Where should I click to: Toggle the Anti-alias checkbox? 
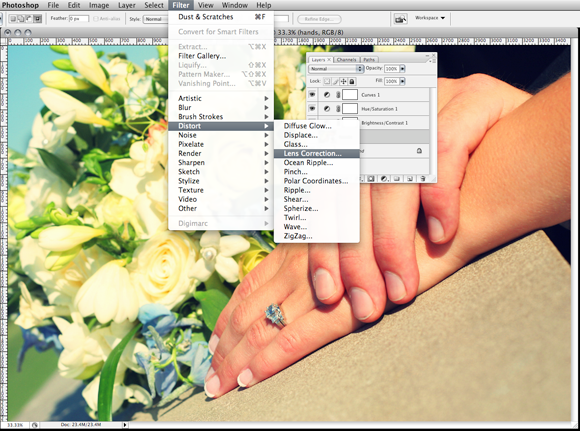click(x=96, y=18)
